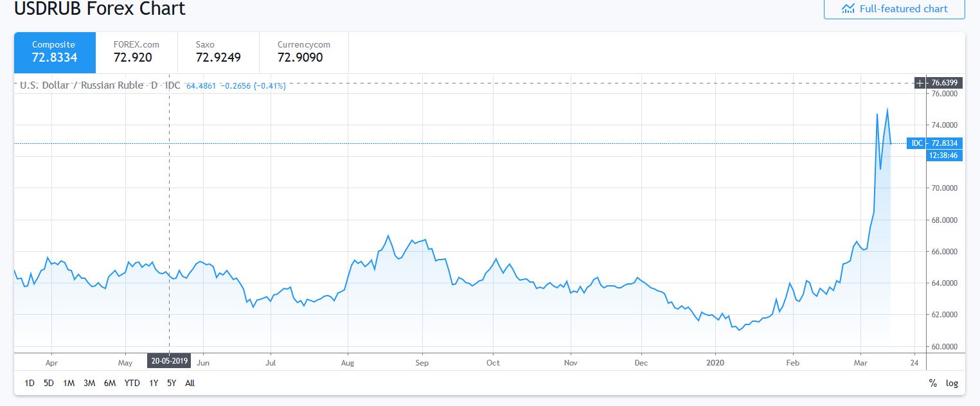This screenshot has height=406, width=980.
Task: Switch the range to 1Y
Action: pos(154,384)
